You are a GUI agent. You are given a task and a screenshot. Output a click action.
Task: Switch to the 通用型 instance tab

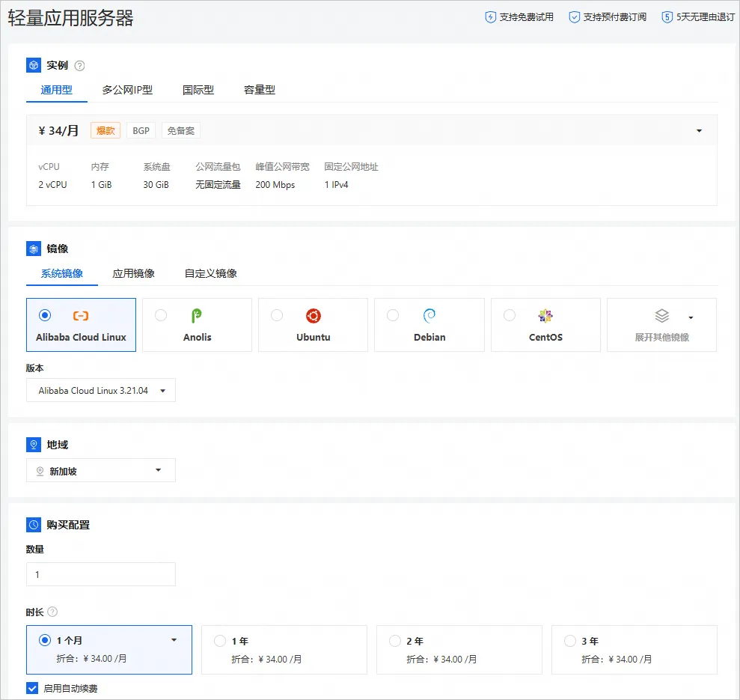coord(56,90)
